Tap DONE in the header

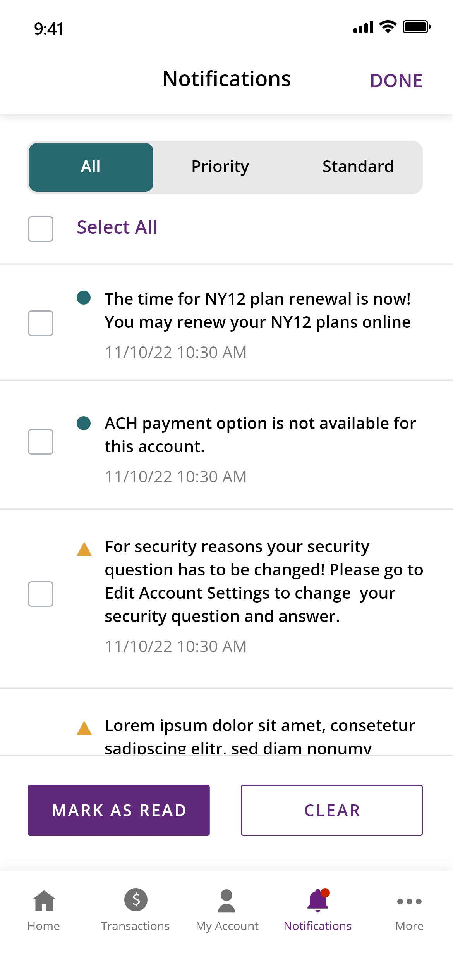[x=396, y=81]
